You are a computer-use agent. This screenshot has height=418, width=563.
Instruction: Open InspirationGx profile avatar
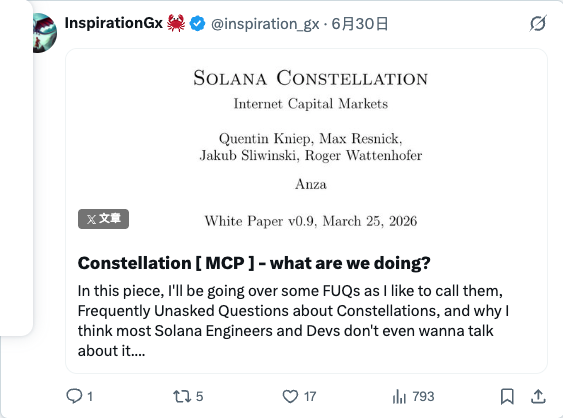45,33
